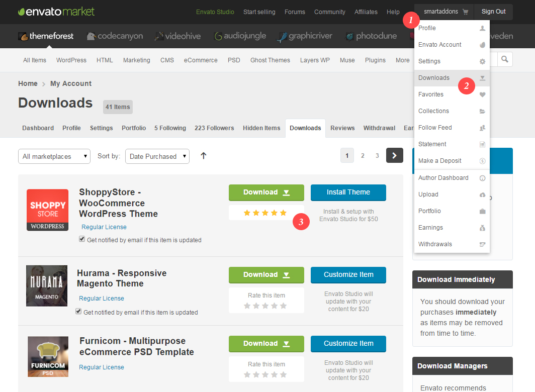Viewport: 535px width, 392px height.
Task: Select Statement in the account dropdown
Action: [x=452, y=144]
